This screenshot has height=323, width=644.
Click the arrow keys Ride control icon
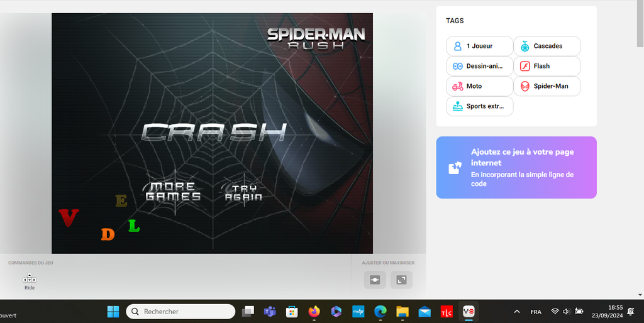pos(30,278)
